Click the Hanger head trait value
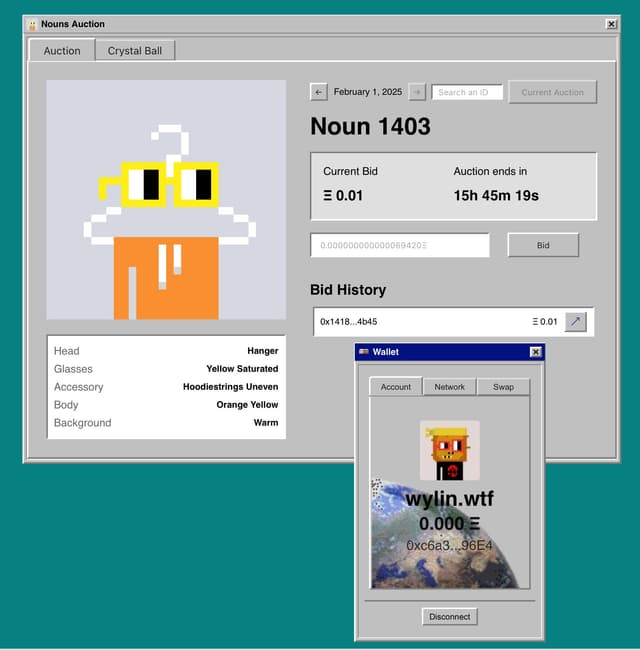This screenshot has height=650, width=640. (263, 351)
